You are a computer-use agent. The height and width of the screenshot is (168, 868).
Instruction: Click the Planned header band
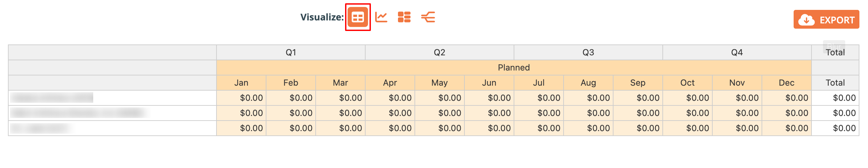click(514, 68)
